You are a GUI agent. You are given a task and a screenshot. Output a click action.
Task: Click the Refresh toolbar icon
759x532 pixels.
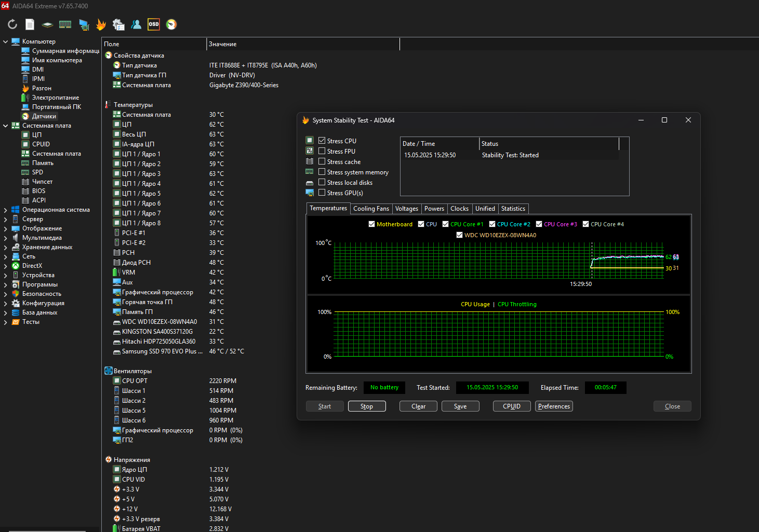(x=12, y=24)
